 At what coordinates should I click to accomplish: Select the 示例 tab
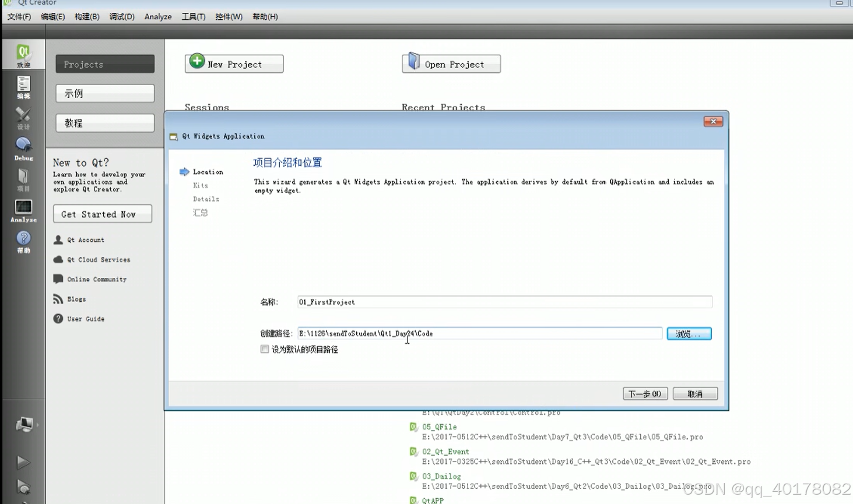point(105,93)
